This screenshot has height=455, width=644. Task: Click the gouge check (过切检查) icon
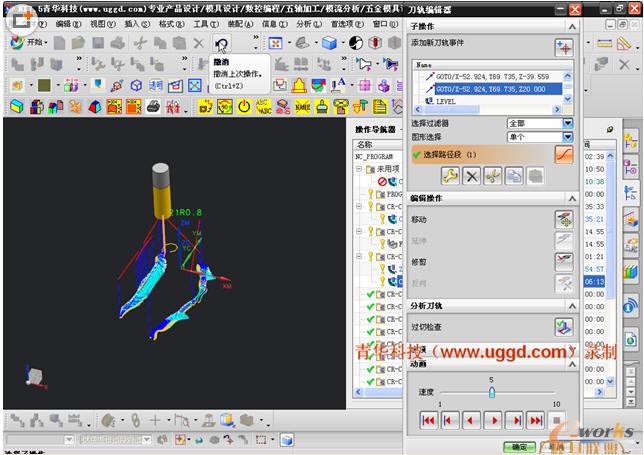(566, 327)
